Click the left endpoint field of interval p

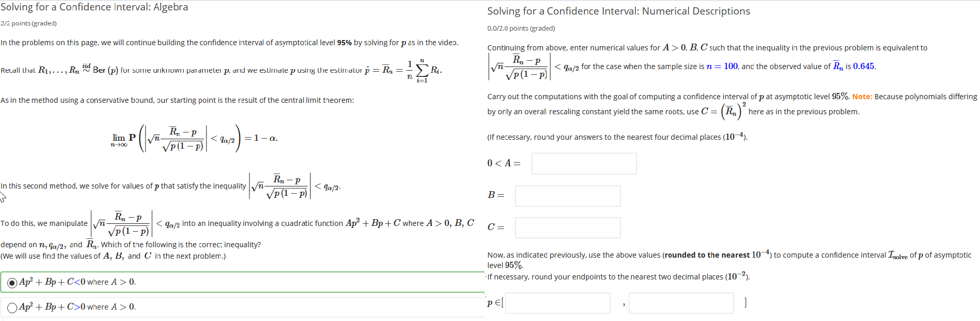(557, 303)
